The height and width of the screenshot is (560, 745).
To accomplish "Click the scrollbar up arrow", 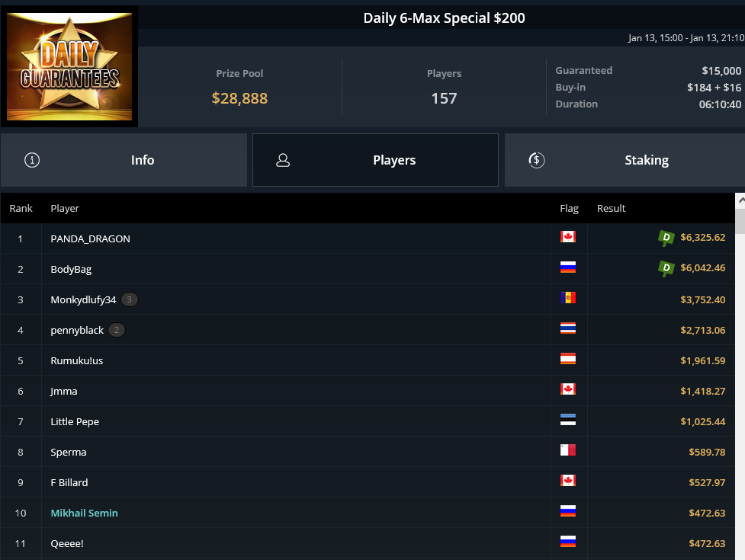I will click(740, 200).
